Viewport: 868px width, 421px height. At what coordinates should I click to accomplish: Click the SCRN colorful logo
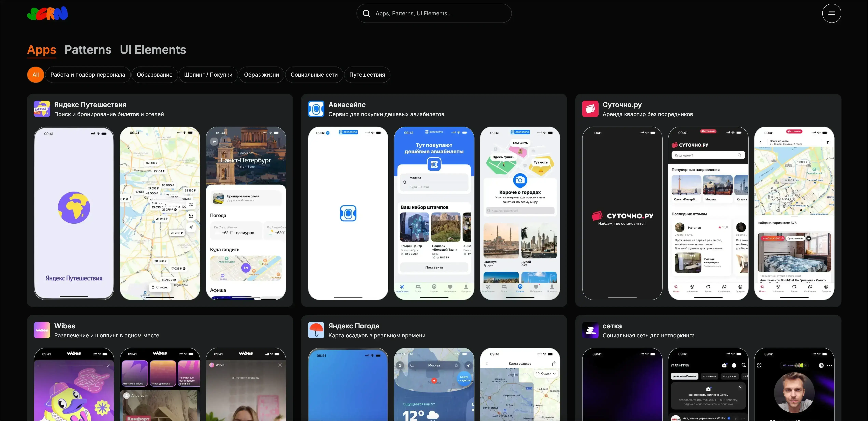point(47,13)
